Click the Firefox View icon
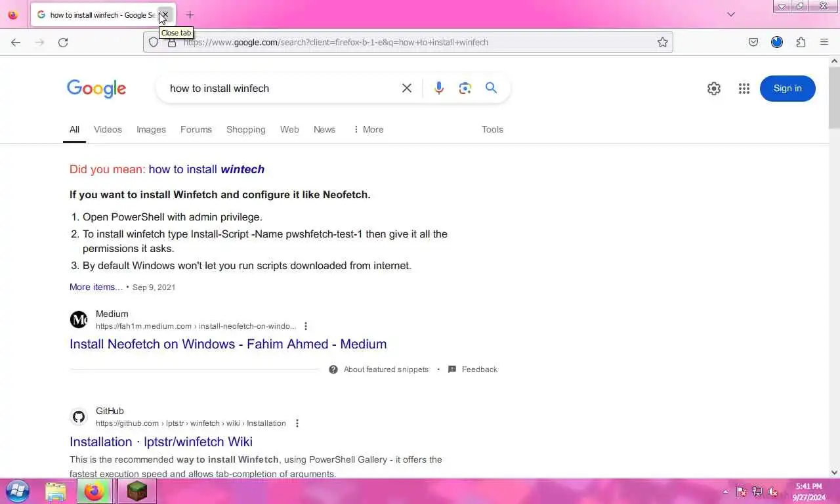Image resolution: width=840 pixels, height=504 pixels. coord(12,14)
